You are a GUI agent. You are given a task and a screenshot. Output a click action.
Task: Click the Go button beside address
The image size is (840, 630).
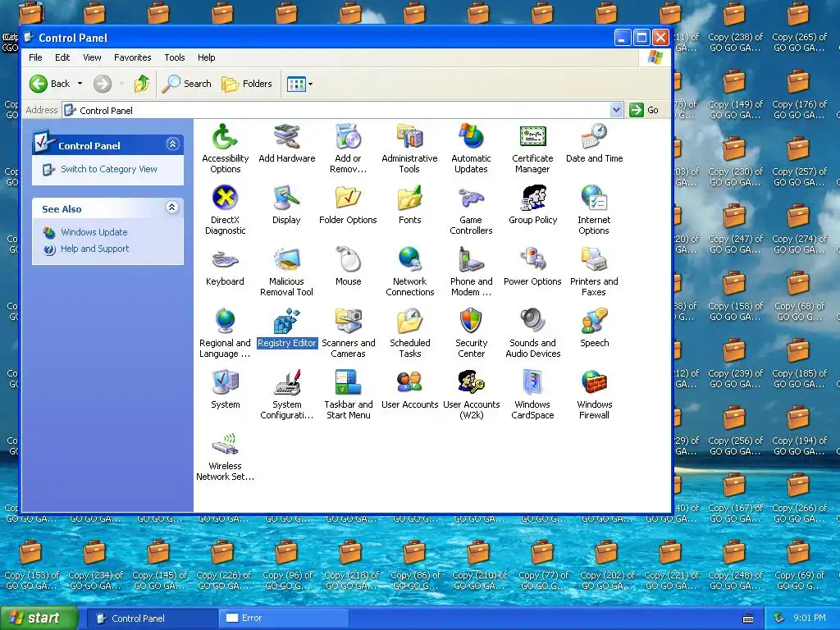click(x=645, y=110)
